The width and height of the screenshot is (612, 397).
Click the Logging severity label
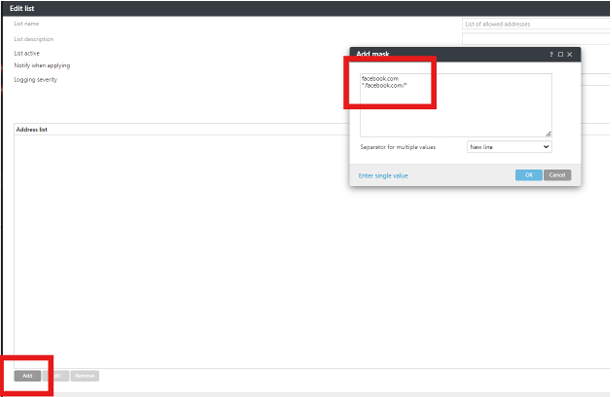pos(36,80)
